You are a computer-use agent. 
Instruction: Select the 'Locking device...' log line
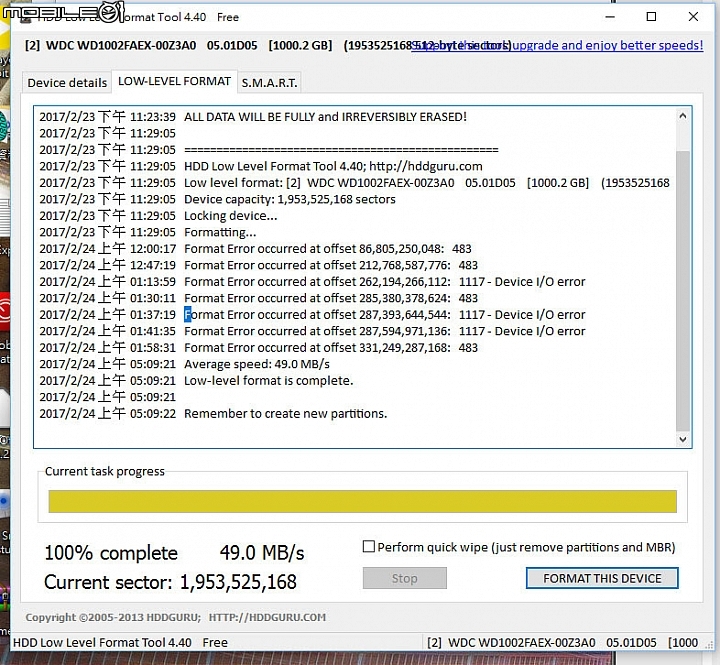coord(158,216)
